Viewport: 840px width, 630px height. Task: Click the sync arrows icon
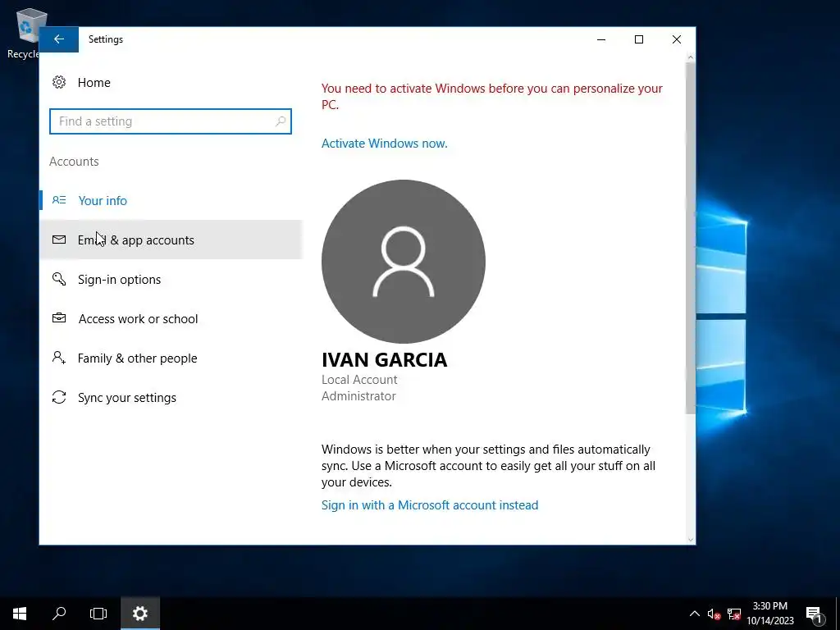point(59,397)
